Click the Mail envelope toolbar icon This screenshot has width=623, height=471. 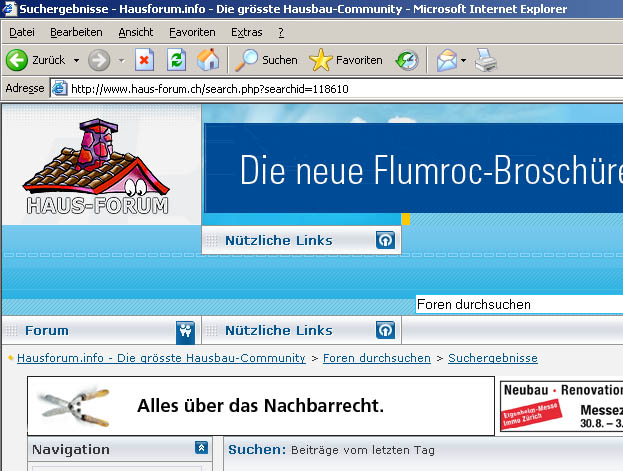447,60
